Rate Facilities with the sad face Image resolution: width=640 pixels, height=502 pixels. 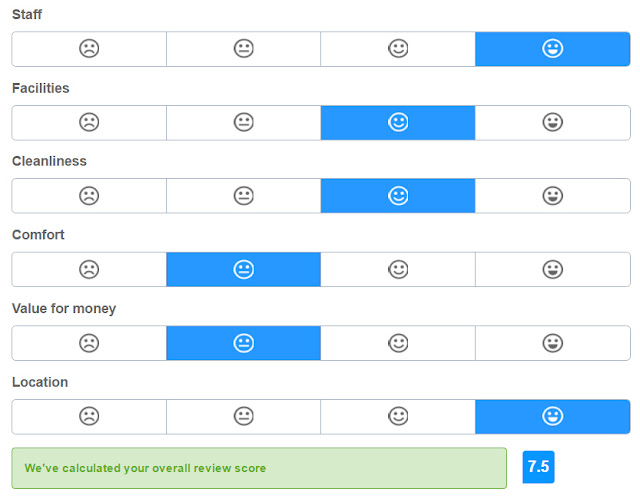pos(89,122)
